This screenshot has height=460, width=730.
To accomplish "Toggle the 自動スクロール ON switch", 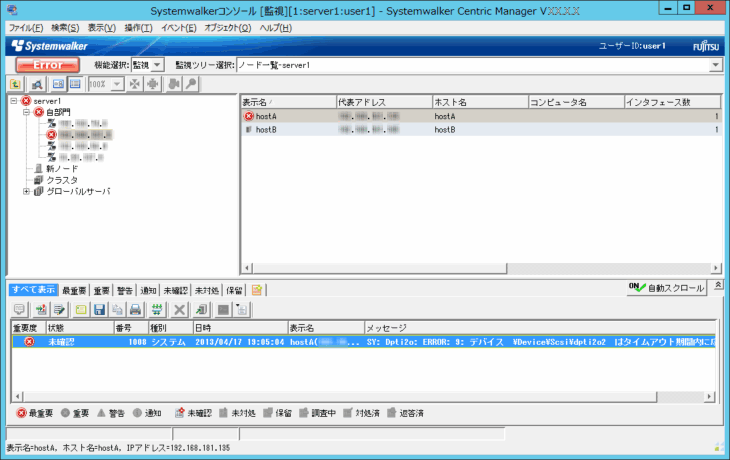I will tap(666, 288).
